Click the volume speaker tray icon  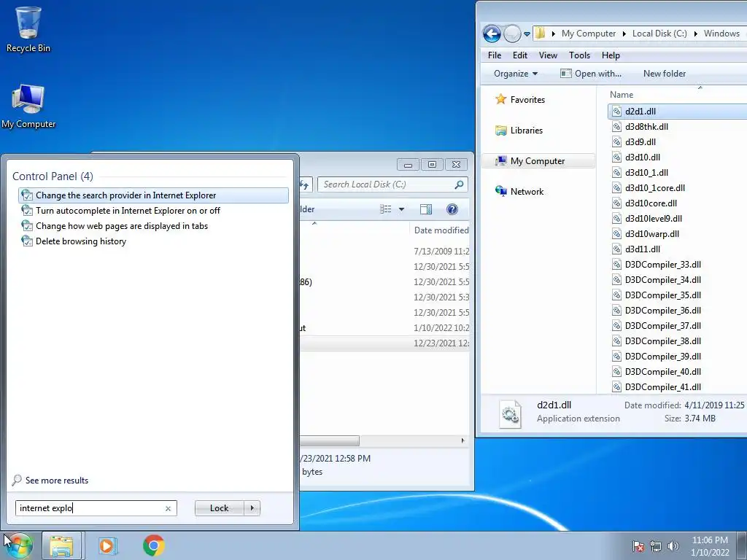coord(673,546)
